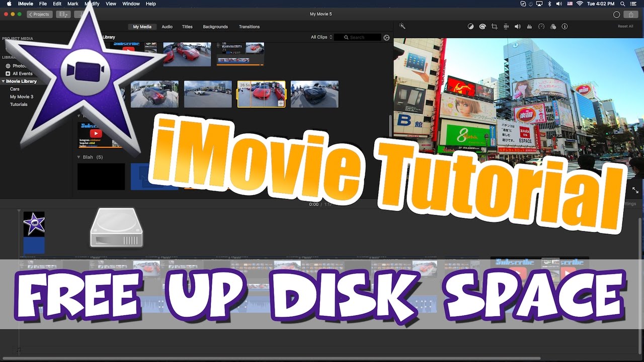Collapse the iMovie Library disclosure triangle

4,81
